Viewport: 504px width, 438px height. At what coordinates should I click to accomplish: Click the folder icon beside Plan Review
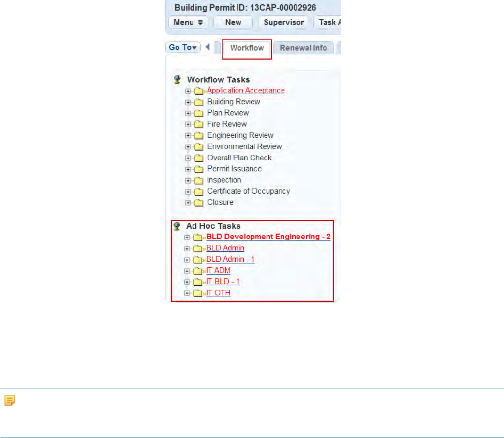199,113
